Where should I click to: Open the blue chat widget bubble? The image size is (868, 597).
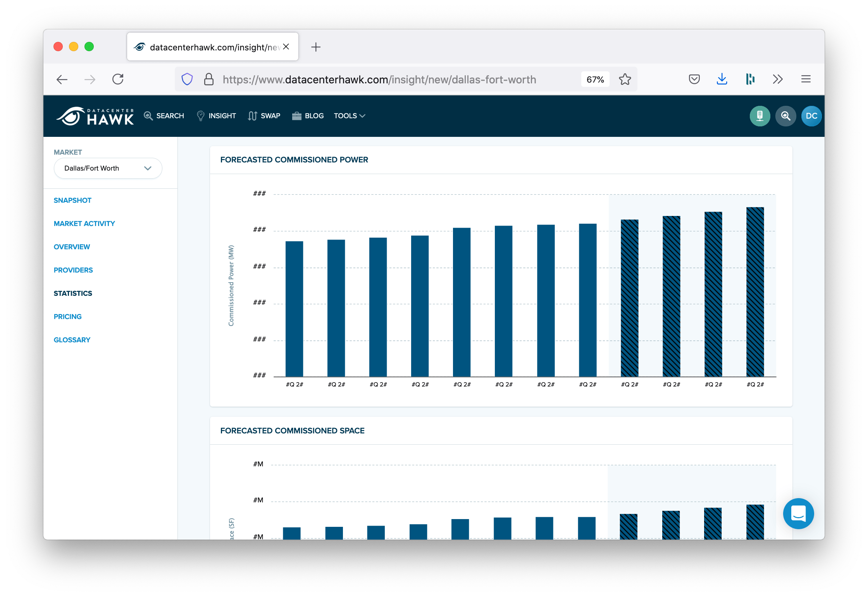click(x=798, y=514)
